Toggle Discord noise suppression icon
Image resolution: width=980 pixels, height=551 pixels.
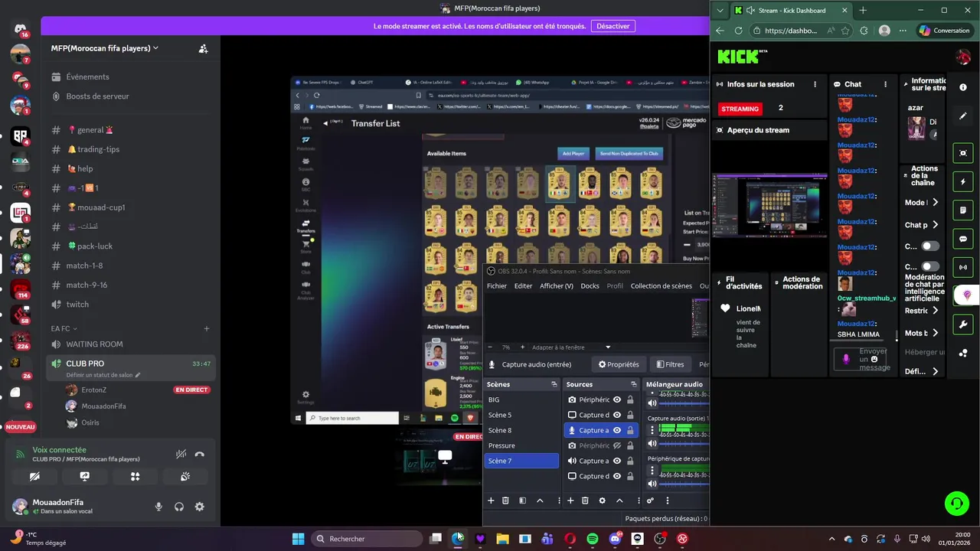pos(181,454)
